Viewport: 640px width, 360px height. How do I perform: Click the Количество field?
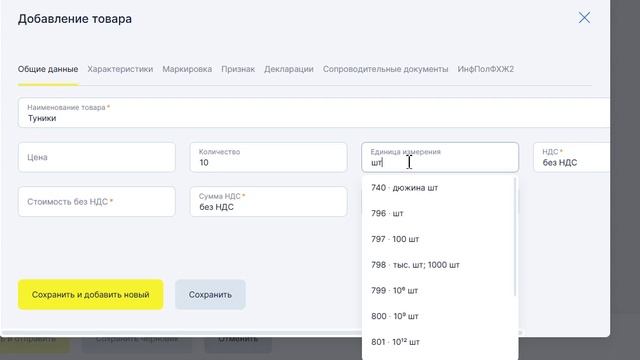269,157
